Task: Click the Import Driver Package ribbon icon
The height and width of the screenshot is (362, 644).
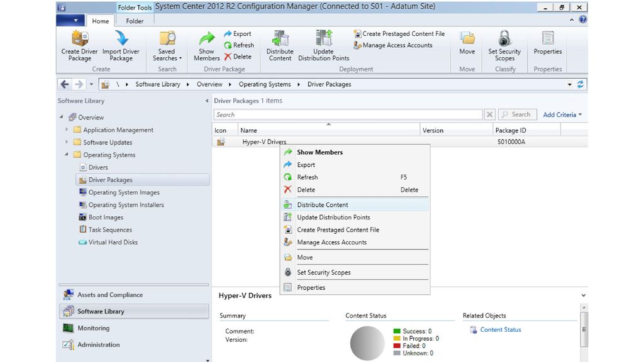Action: tap(121, 45)
